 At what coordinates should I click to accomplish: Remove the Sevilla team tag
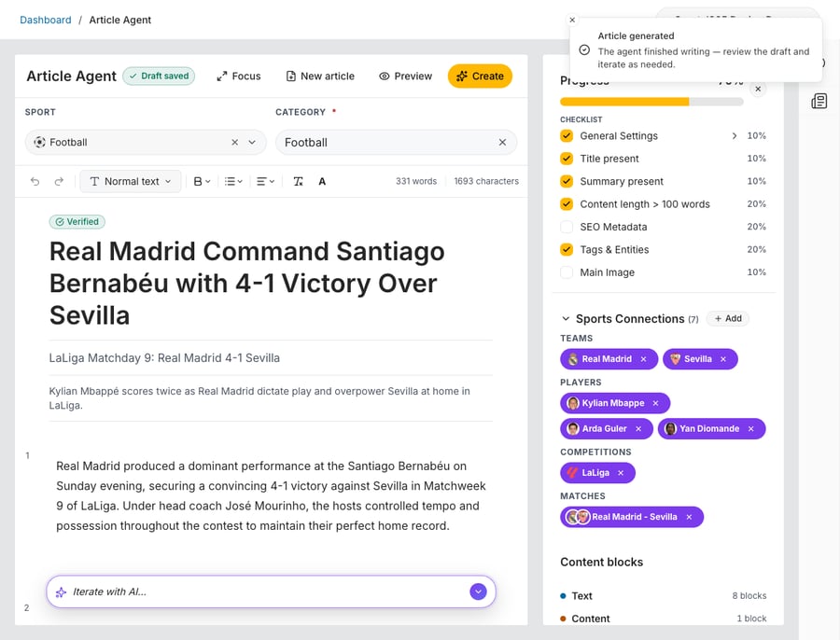tap(723, 359)
